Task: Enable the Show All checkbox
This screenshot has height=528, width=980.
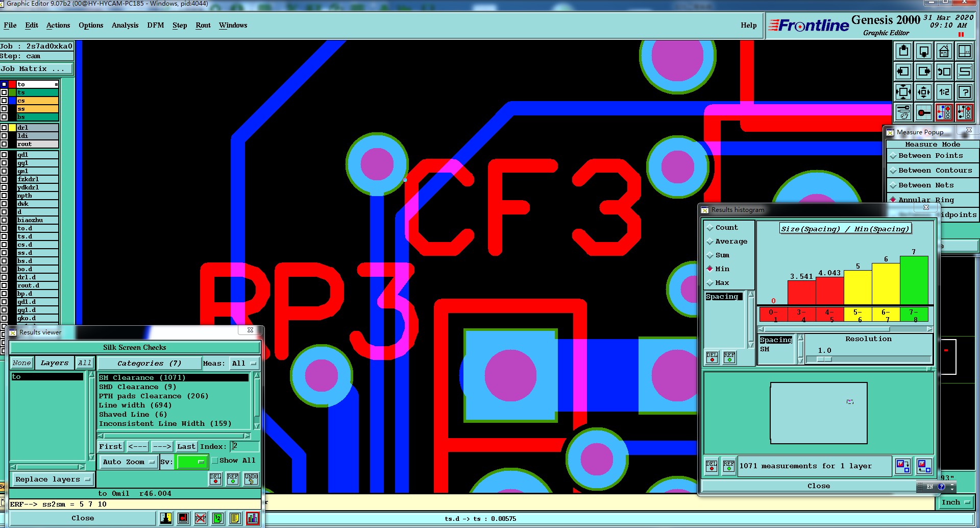Action: tap(215, 461)
